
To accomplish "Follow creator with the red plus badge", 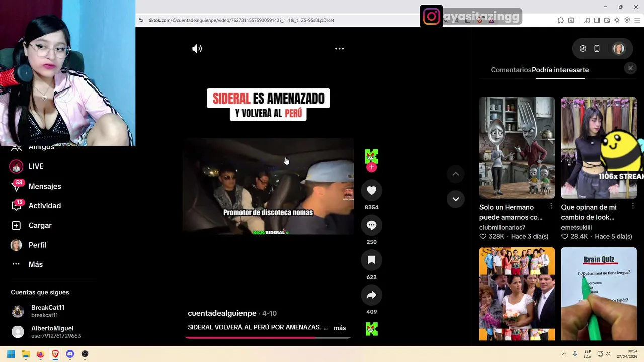I will (371, 167).
